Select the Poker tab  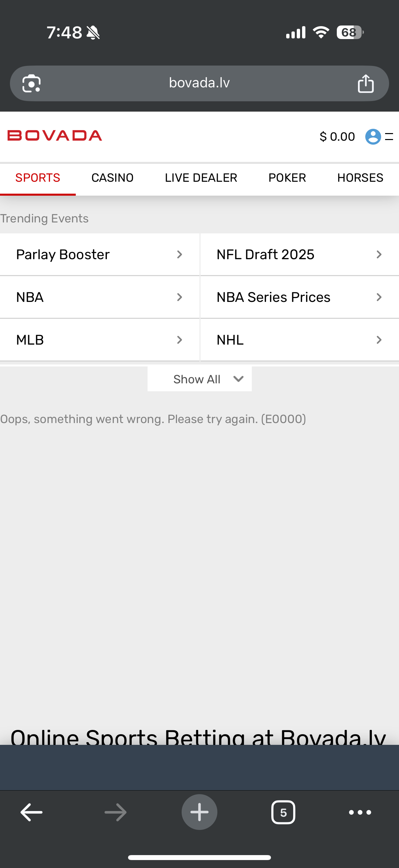tap(287, 177)
